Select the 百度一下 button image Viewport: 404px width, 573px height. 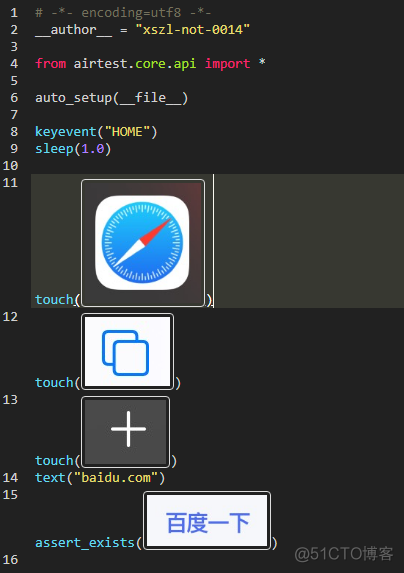click(x=207, y=521)
